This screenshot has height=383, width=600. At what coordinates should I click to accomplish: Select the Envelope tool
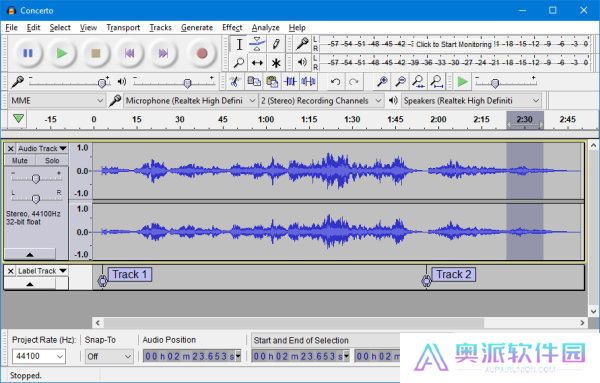tap(258, 44)
